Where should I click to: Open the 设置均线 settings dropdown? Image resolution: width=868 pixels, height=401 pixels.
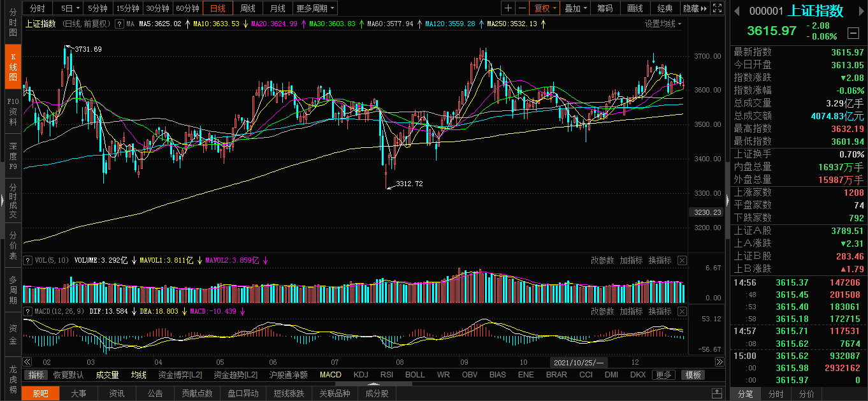pyautogui.click(x=663, y=24)
